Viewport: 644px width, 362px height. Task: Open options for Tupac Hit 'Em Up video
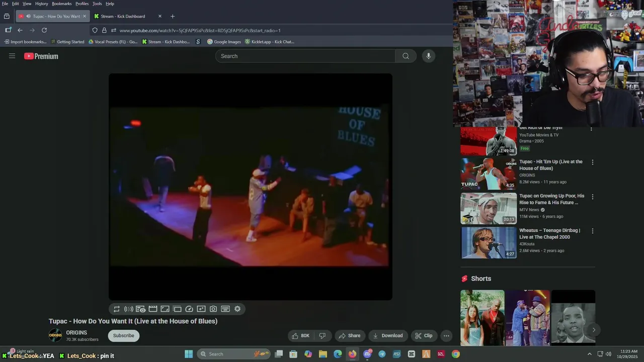[592, 162]
